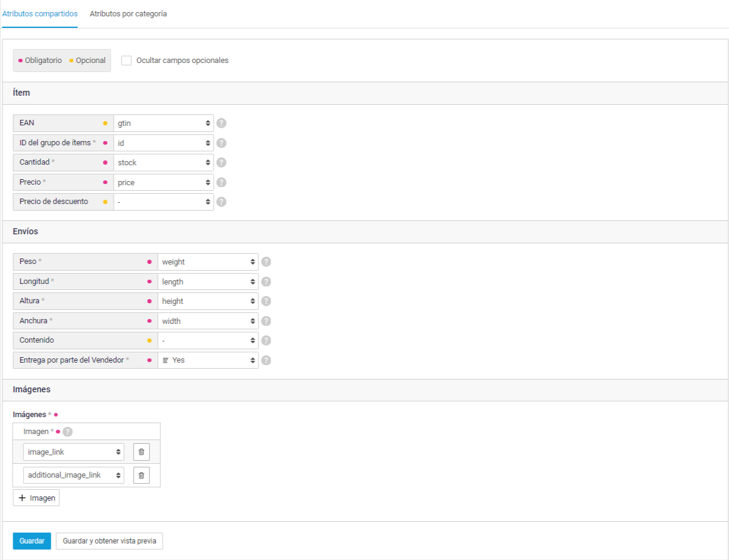Click the ID del grupo de ítems label
This screenshot has height=560, width=729.
click(x=55, y=143)
